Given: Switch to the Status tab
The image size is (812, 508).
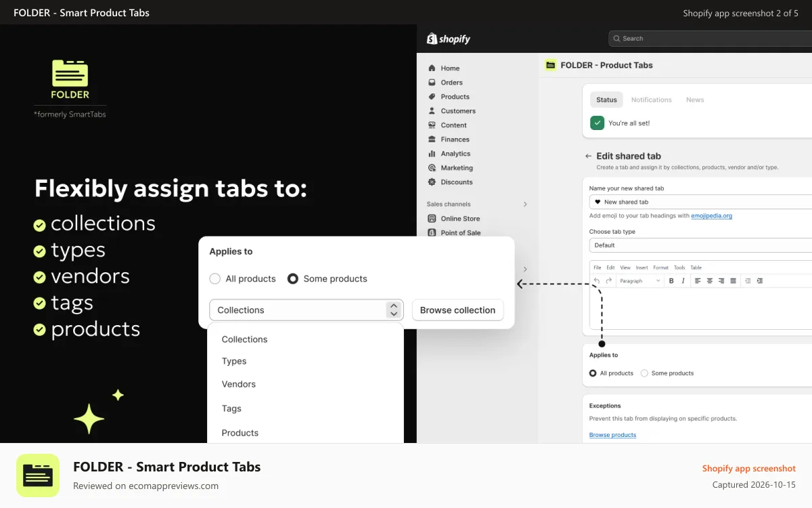Looking at the screenshot, I should (x=606, y=100).
